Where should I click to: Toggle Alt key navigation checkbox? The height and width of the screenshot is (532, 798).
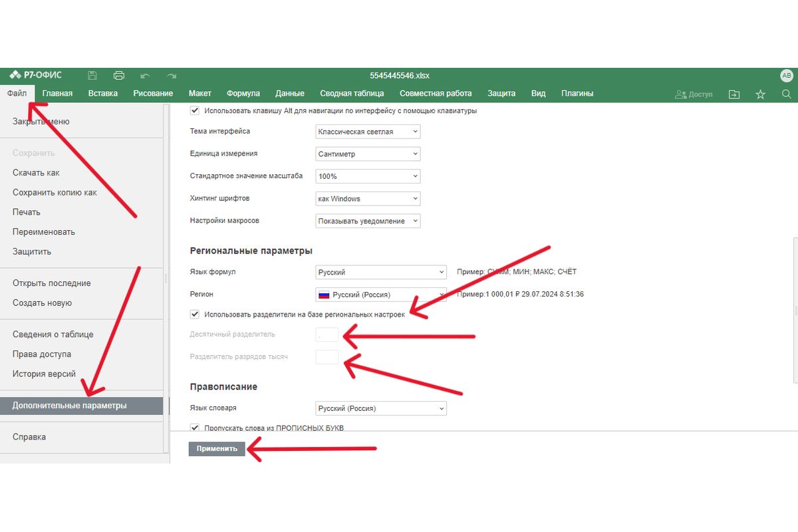[195, 111]
